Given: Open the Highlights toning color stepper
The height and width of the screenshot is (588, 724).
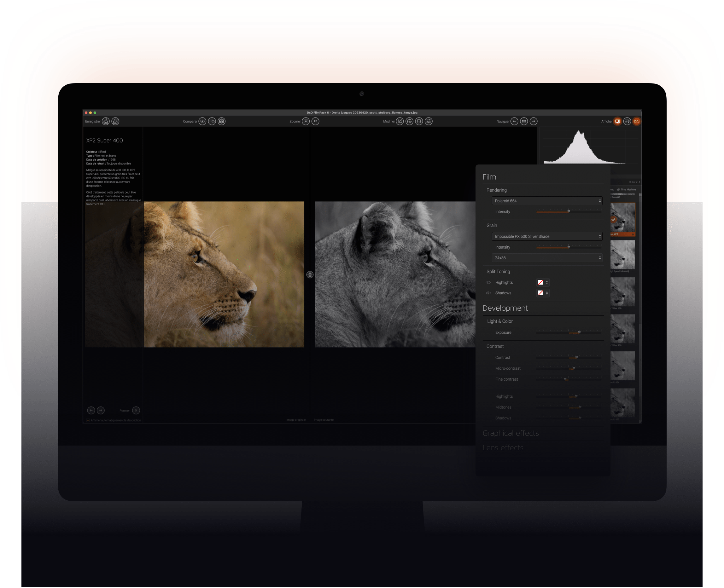Looking at the screenshot, I should (547, 282).
